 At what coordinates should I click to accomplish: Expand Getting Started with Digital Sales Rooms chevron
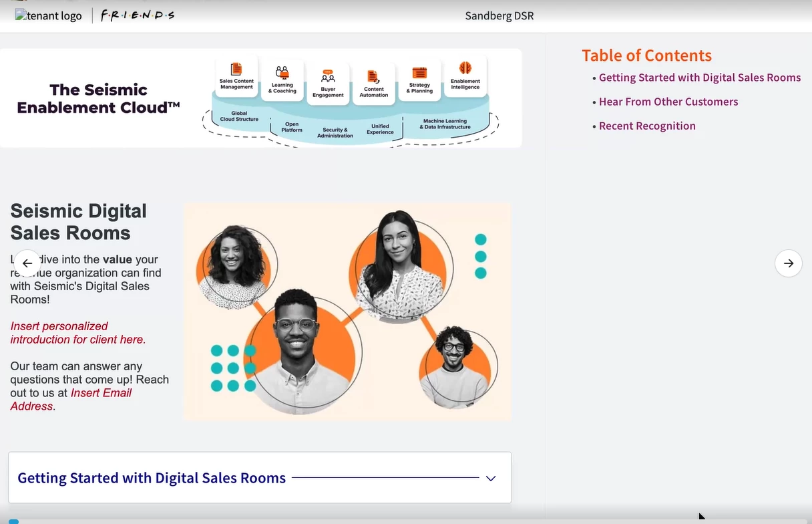point(491,478)
